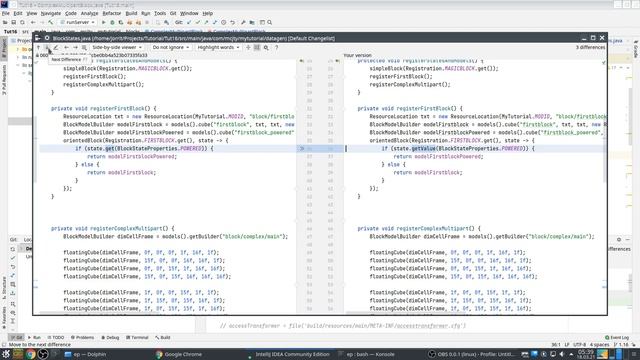Click the Next Difference down arrow

[47, 48]
